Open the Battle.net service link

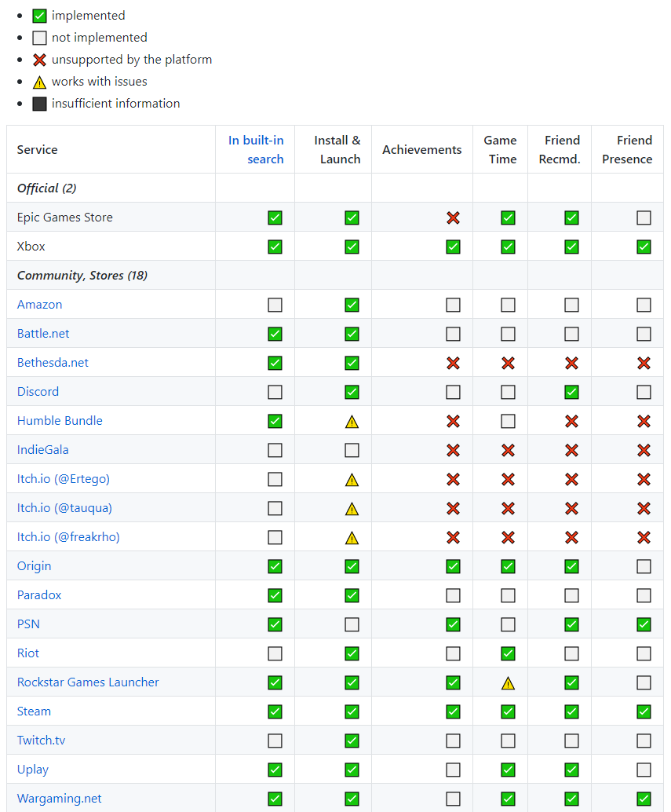pos(43,334)
